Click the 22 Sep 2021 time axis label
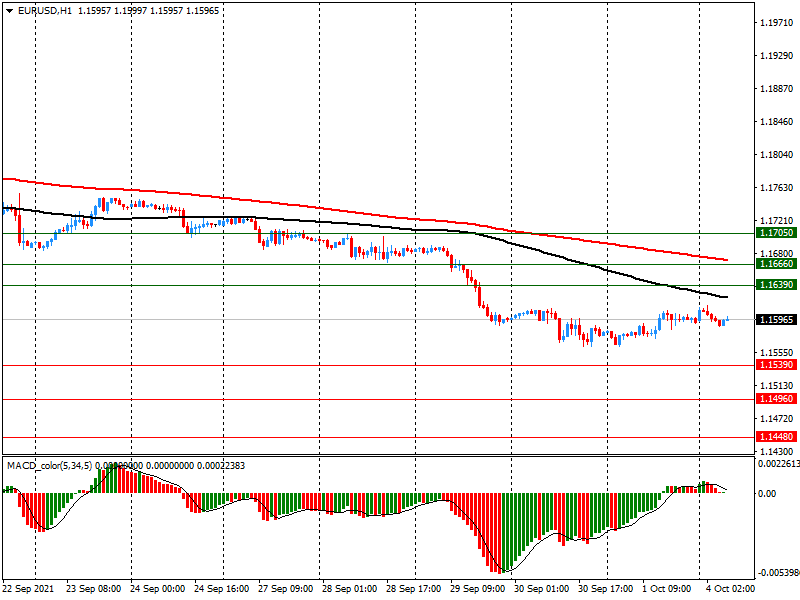The image size is (800, 600). [x=28, y=589]
